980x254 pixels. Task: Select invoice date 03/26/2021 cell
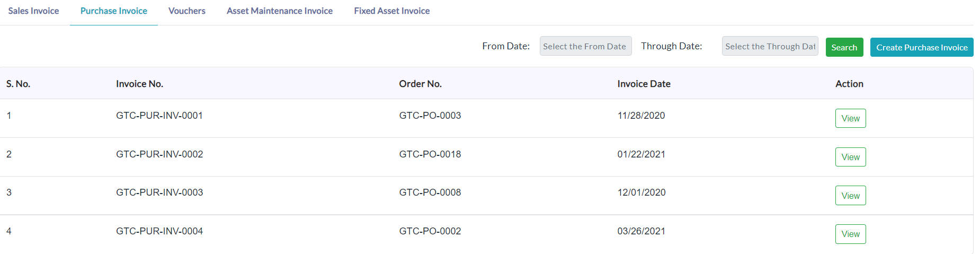point(642,231)
